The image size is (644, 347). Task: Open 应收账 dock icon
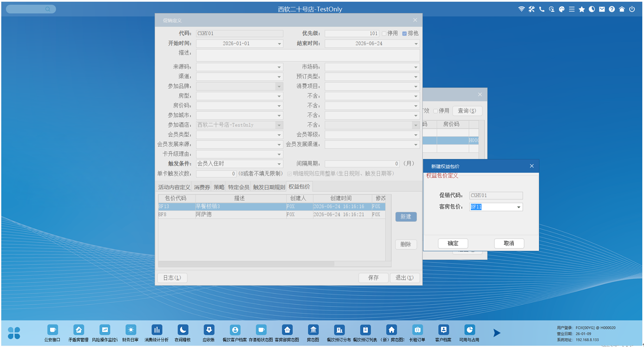(x=209, y=330)
